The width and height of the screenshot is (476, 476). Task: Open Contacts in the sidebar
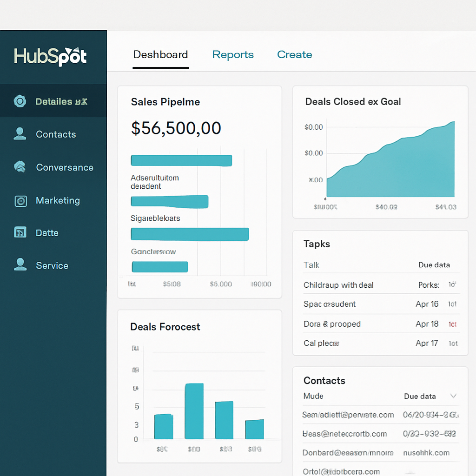pos(53,134)
